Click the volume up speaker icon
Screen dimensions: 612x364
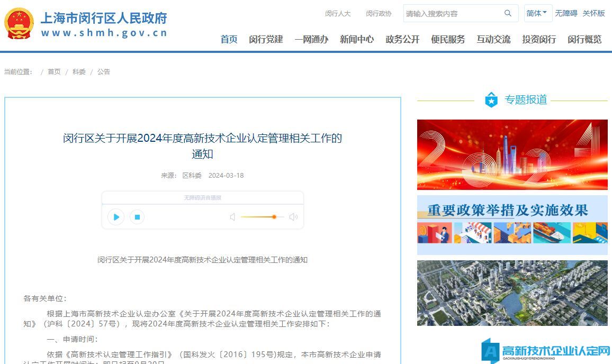point(293,217)
